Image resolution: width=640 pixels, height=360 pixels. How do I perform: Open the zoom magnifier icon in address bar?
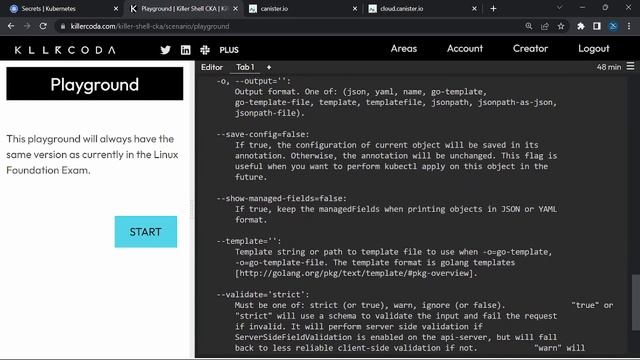(529, 26)
